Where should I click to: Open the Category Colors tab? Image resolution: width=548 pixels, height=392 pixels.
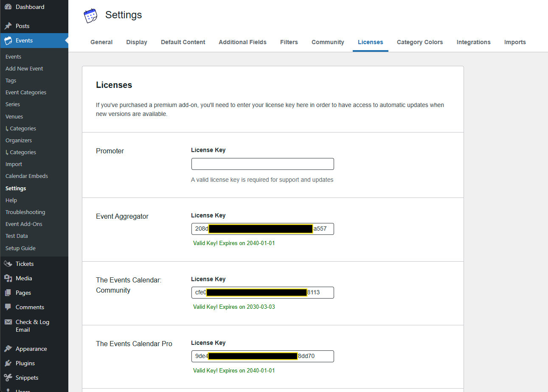pos(420,42)
